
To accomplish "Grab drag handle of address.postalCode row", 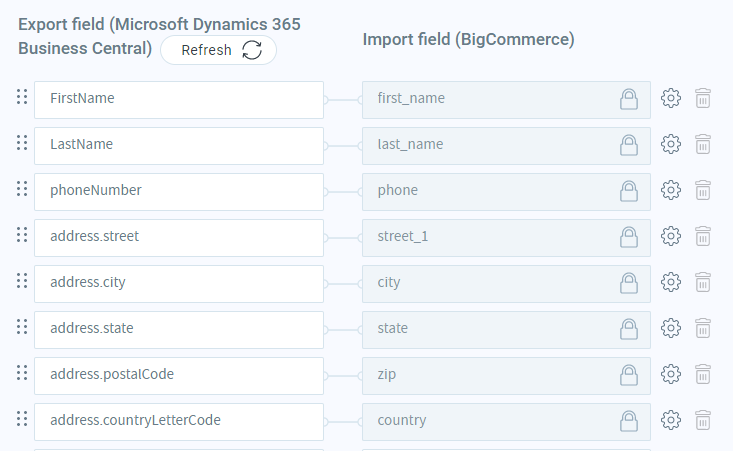I will (22, 373).
